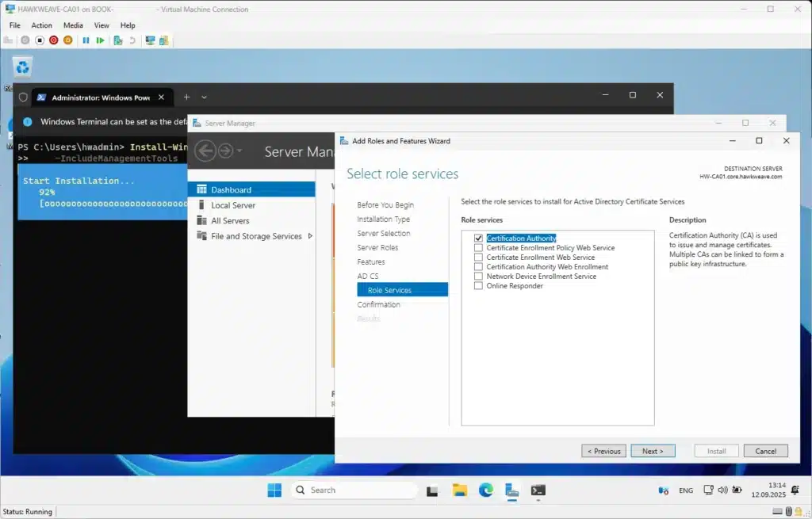Open Microsoft Edge from the taskbar
Viewport: 812px width, 519px height.
tap(485, 490)
